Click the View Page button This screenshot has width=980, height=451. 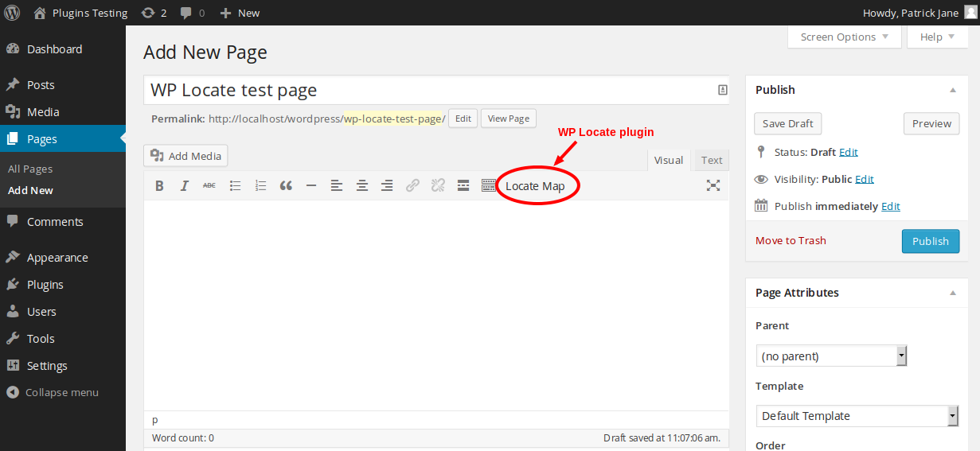(x=508, y=119)
